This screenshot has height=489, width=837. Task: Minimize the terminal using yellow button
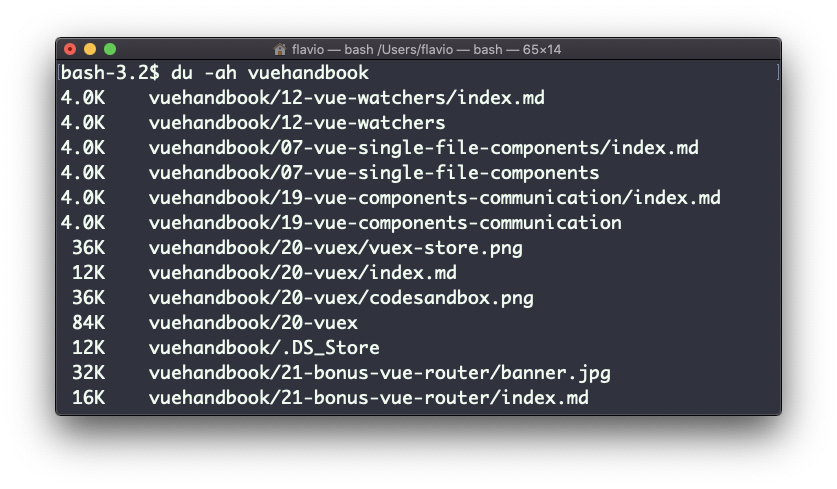tap(90, 49)
